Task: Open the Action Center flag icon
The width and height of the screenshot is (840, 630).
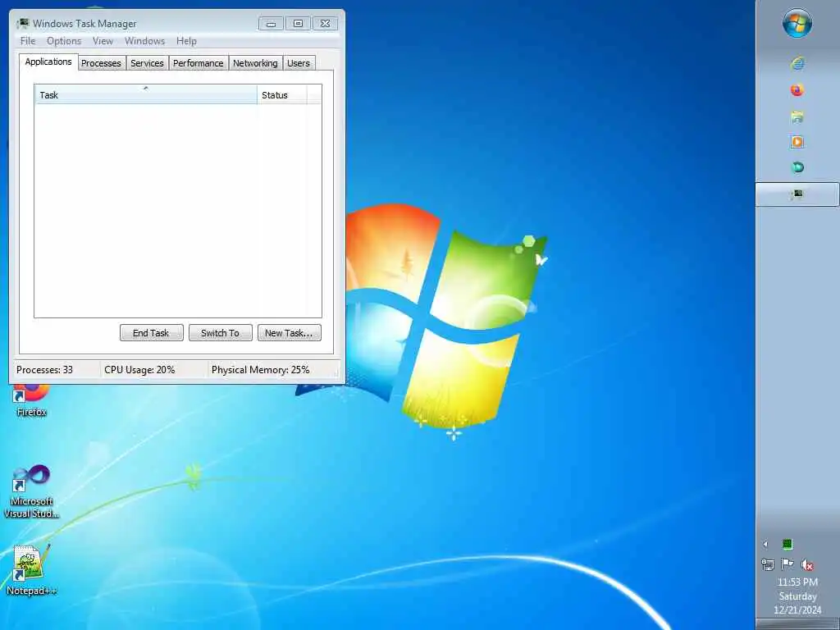Action: click(x=787, y=564)
